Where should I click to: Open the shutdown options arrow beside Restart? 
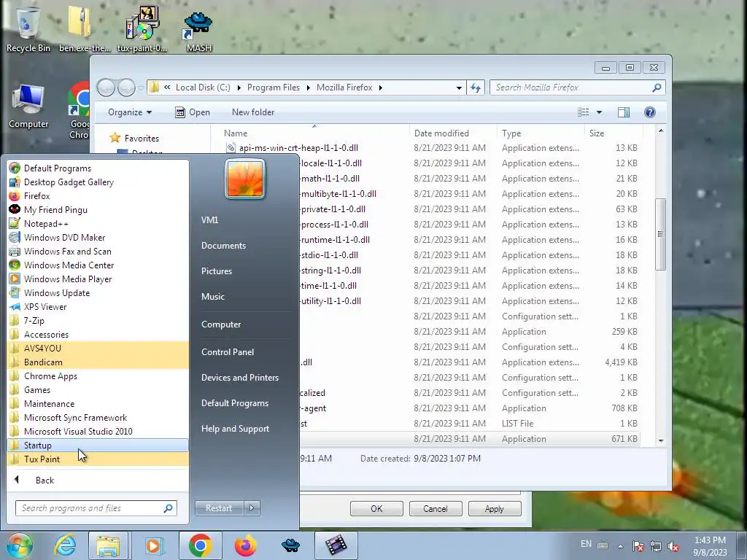(252, 508)
